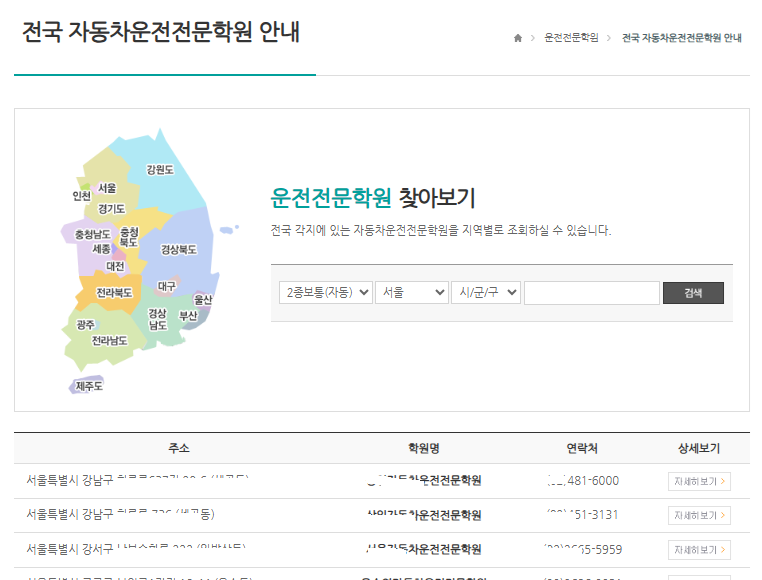
Task: Click 자세히보기 for the 51-3131 row
Action: (699, 515)
